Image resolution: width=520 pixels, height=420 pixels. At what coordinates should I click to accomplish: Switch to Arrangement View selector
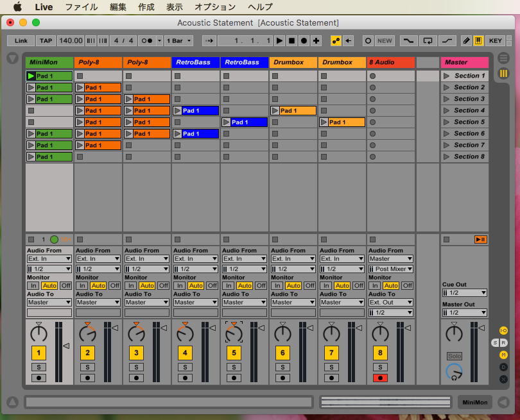click(503, 58)
